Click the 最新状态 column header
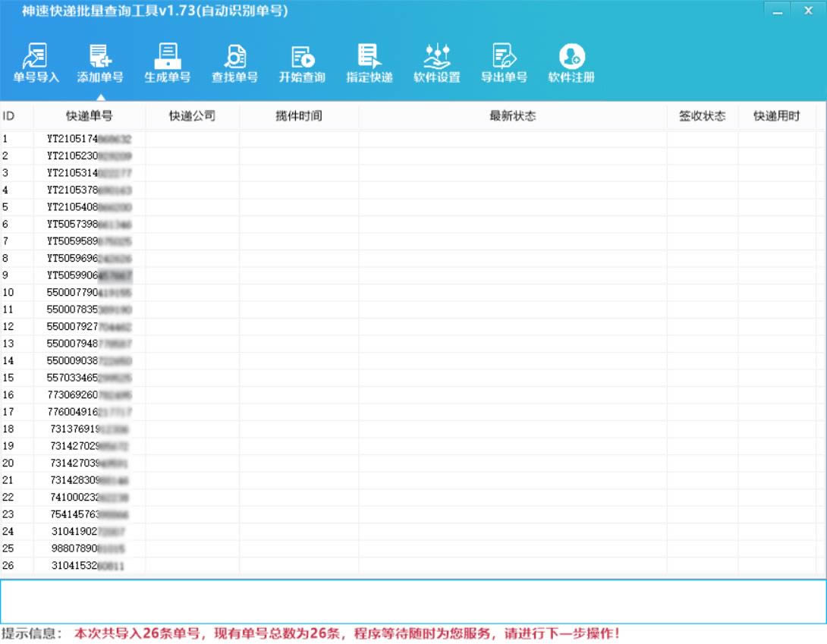 512,116
